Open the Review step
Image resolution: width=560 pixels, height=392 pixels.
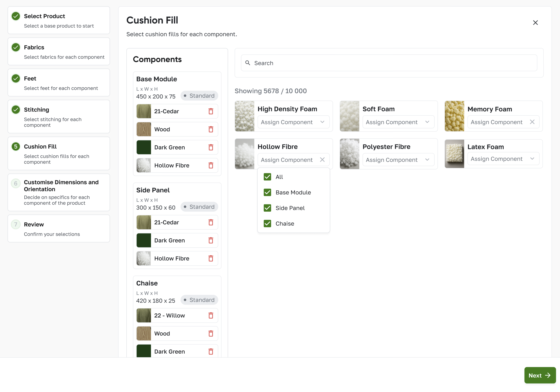(58, 229)
